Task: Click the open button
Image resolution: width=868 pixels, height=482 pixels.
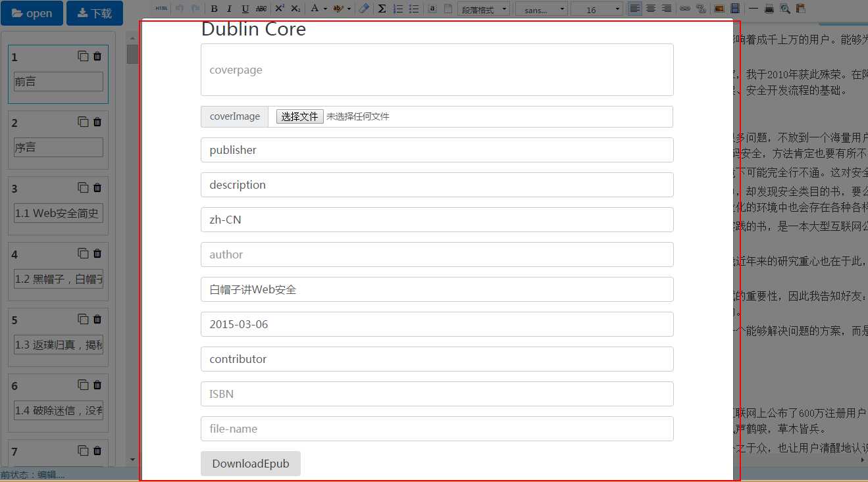Action: pyautogui.click(x=32, y=13)
